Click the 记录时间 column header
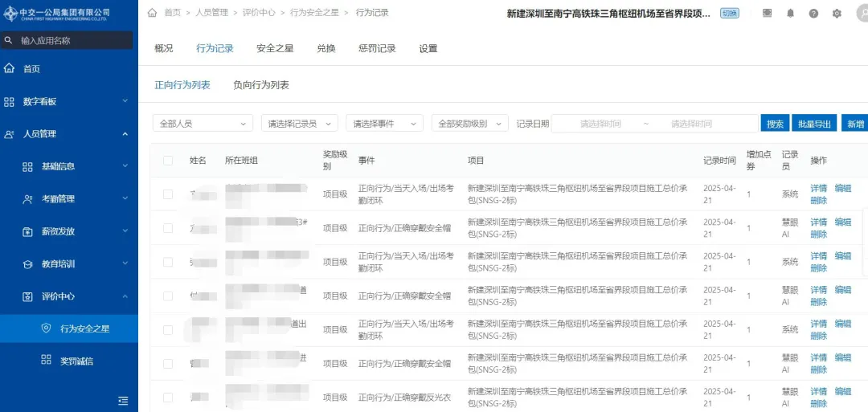Screen dimensions: 868x412 pos(719,161)
